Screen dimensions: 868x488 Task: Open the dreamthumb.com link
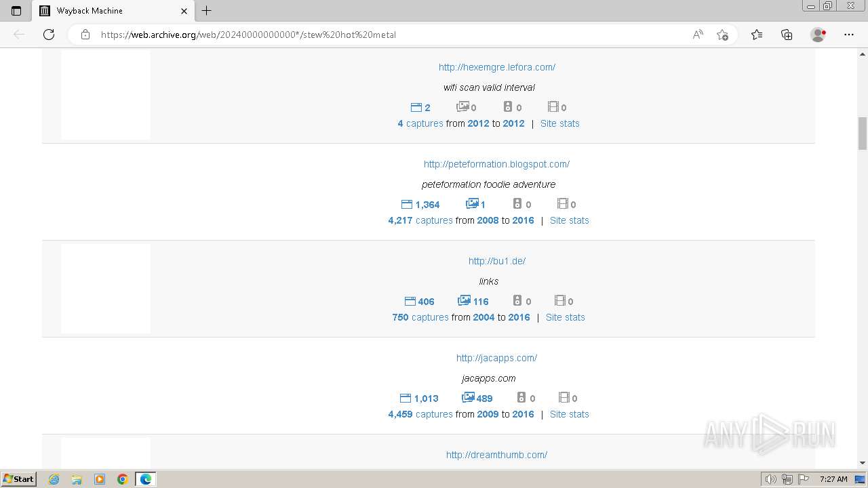[x=496, y=455]
